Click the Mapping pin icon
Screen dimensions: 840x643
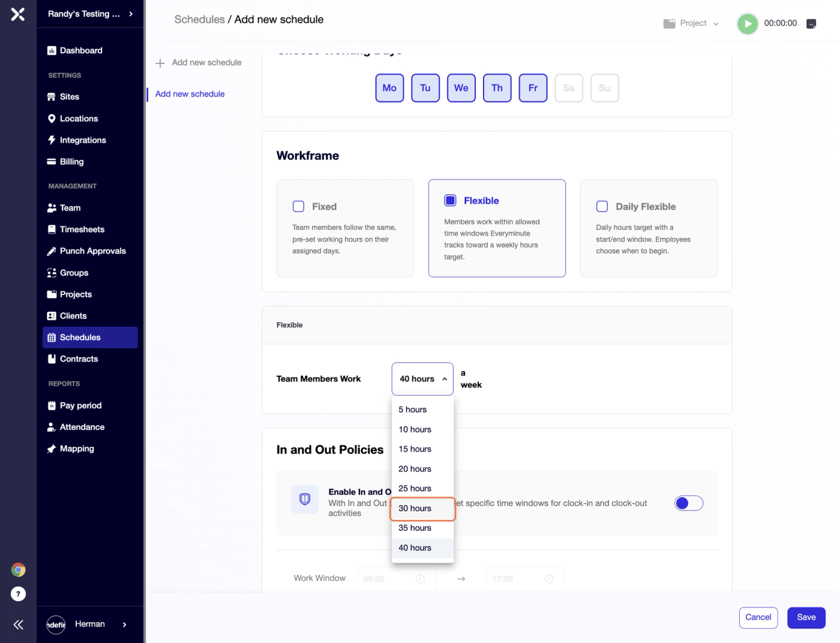click(x=52, y=449)
